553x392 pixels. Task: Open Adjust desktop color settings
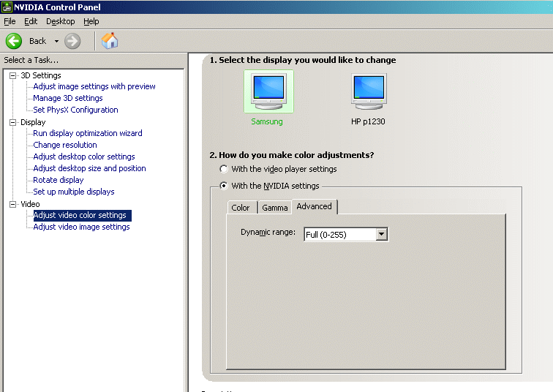tap(84, 157)
